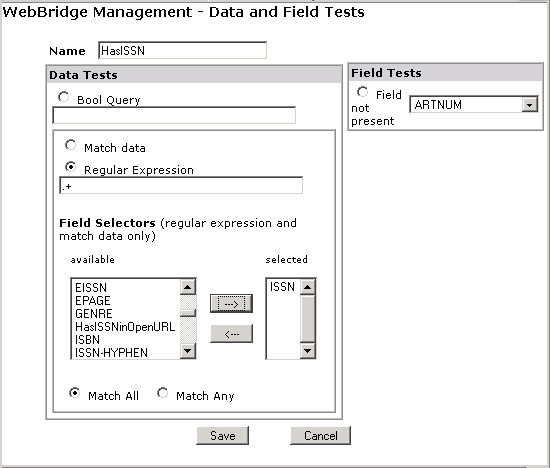Select GENRE in the available list
The height and width of the screenshot is (468, 550).
point(126,314)
